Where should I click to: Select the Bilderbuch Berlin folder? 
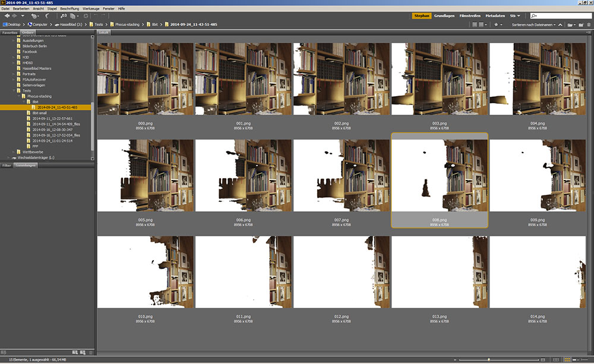coord(34,46)
